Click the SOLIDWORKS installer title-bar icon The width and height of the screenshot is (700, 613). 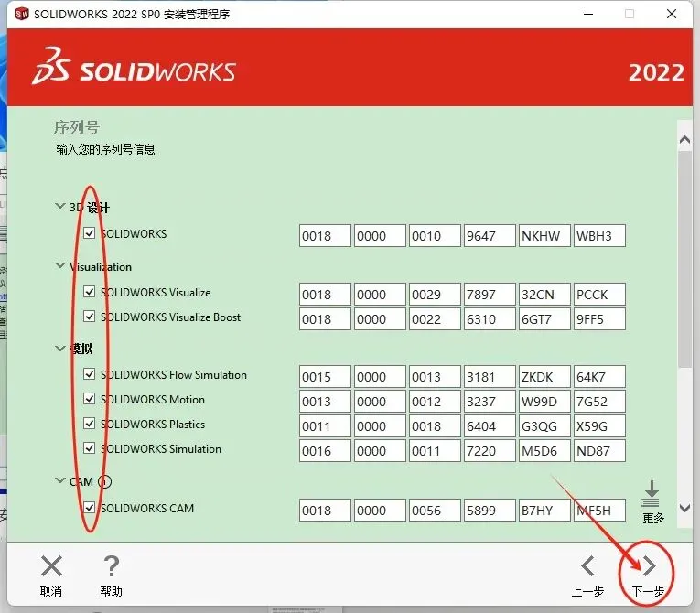[21, 14]
